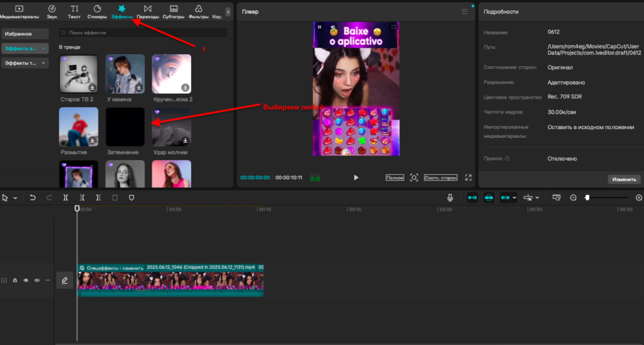Select the У камина effect thumbnail
Screen dimensions: 644x345
click(125, 74)
